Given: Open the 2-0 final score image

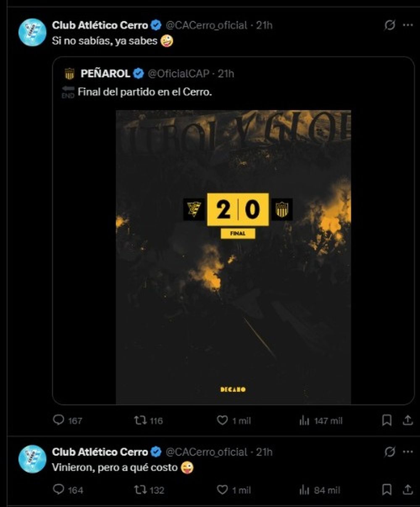Looking at the screenshot, I should click(x=234, y=256).
